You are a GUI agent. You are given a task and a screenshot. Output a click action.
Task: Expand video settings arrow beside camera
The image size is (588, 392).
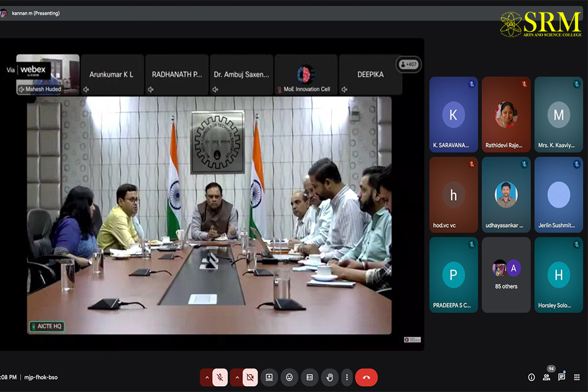236,377
